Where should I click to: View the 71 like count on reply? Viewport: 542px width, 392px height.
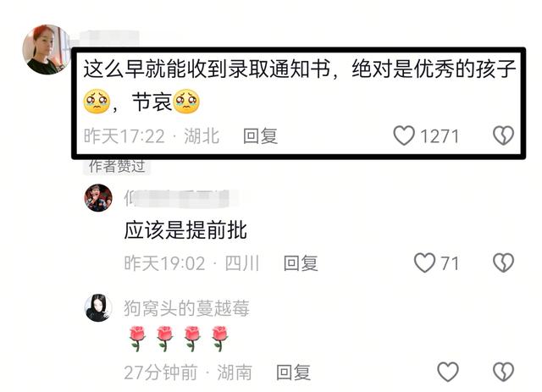(450, 263)
